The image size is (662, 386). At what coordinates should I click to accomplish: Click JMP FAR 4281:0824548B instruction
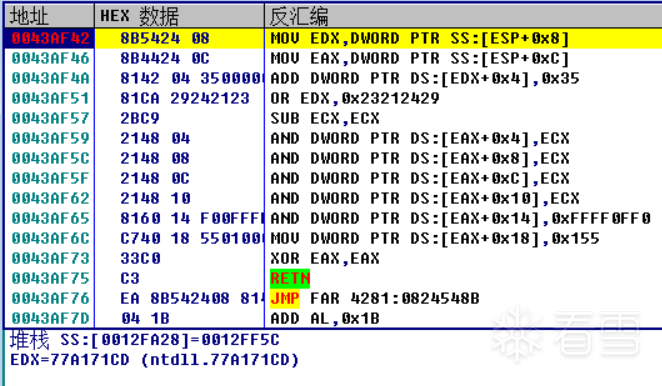point(375,299)
